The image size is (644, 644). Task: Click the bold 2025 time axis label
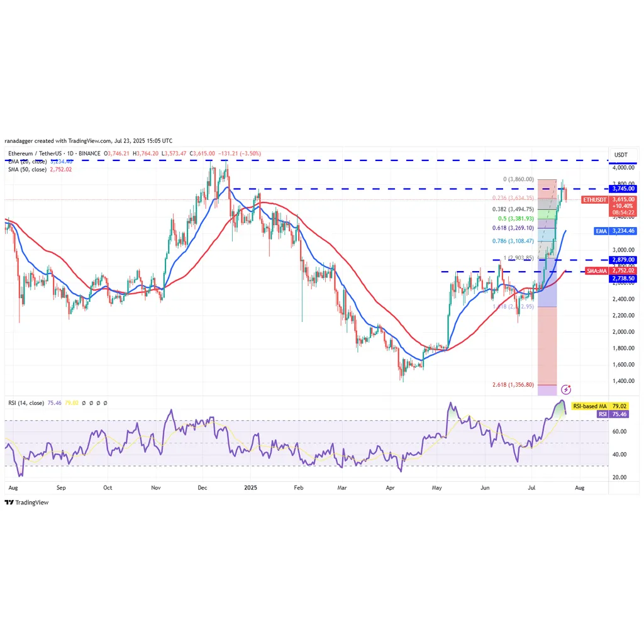tap(250, 488)
